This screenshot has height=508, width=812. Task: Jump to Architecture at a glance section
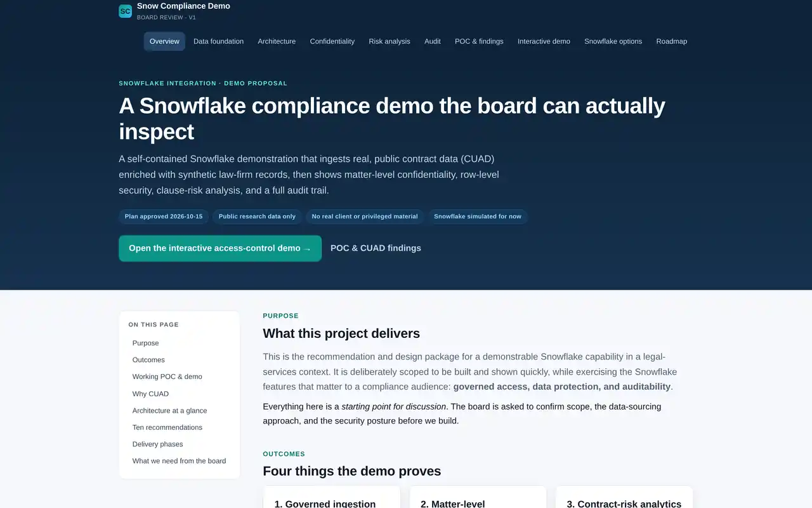point(180,411)
